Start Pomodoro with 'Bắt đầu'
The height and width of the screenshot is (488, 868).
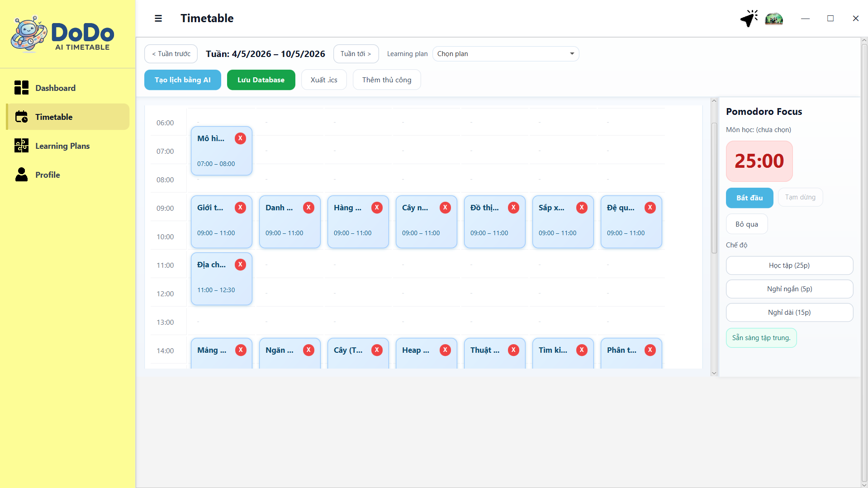coord(749,198)
